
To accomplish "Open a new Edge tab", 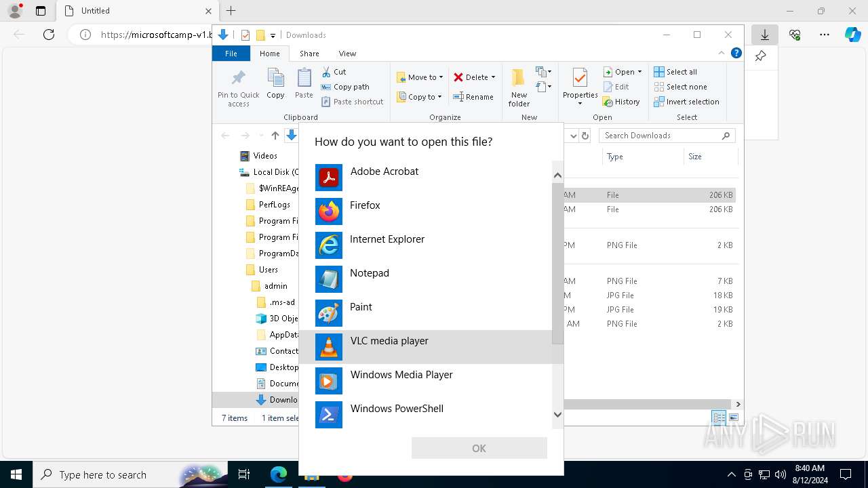I will (x=231, y=11).
